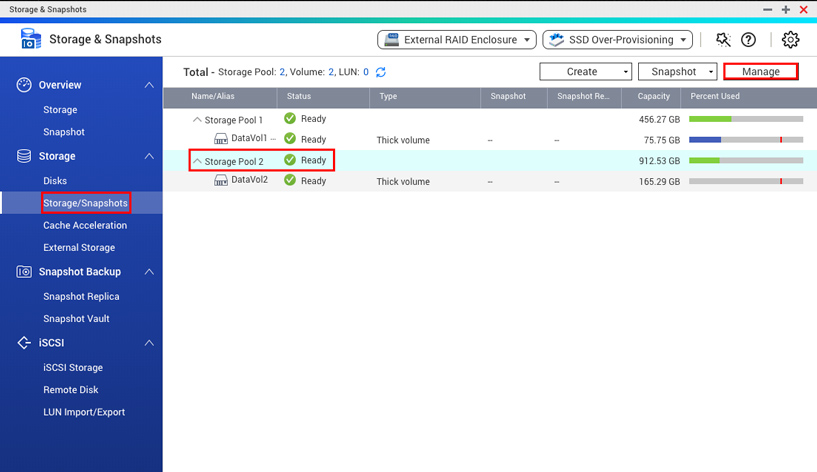Open Cache Acceleration in the sidebar

pyautogui.click(x=85, y=226)
